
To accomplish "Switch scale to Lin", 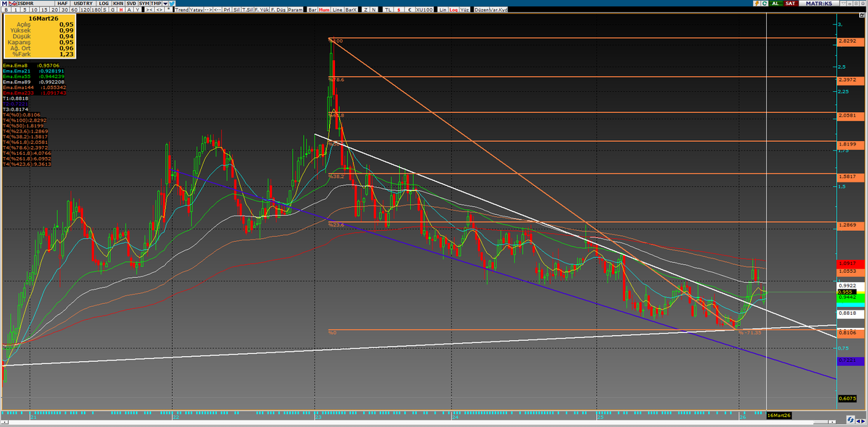I will 443,10.
